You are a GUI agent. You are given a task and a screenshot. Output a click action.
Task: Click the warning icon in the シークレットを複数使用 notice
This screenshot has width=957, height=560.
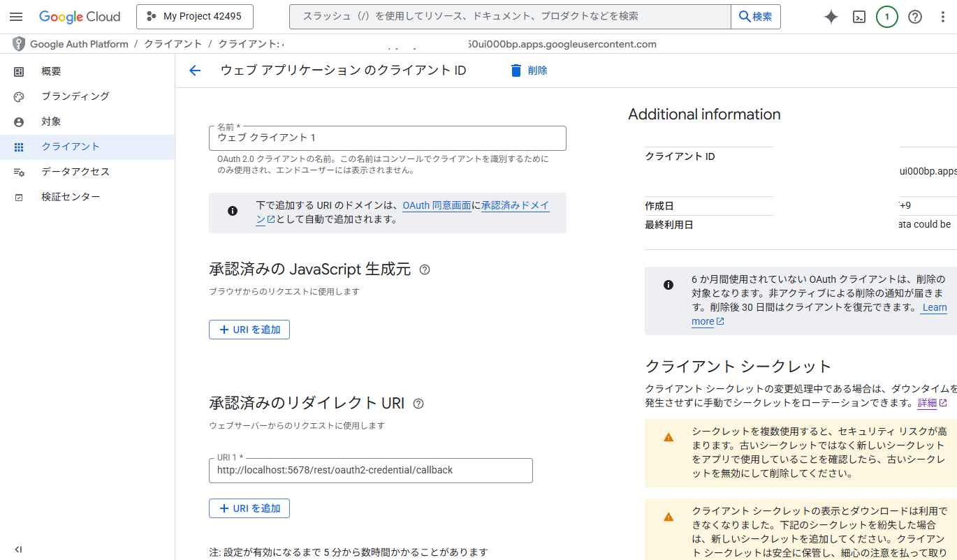pyautogui.click(x=669, y=437)
